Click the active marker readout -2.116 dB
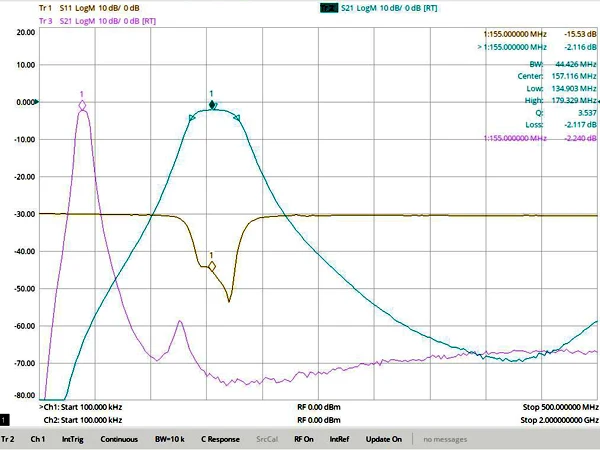 tap(537, 47)
